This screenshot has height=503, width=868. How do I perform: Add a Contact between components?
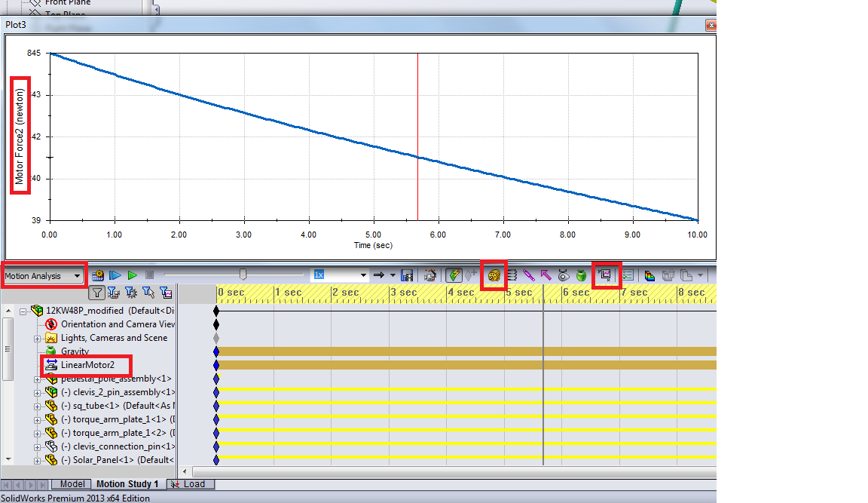pos(562,276)
